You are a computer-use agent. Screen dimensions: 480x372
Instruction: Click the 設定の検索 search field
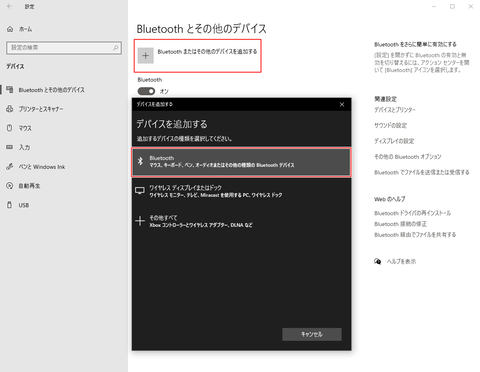point(64,48)
